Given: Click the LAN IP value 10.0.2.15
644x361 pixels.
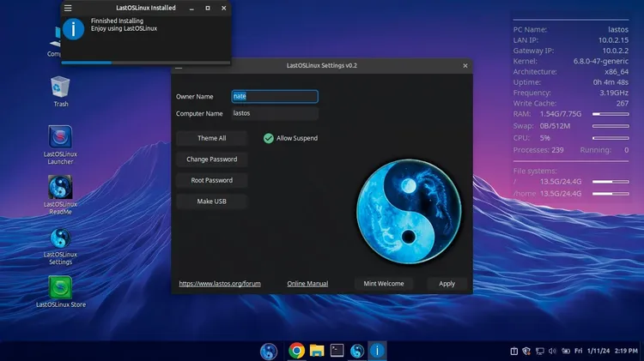Looking at the screenshot, I should click(613, 40).
